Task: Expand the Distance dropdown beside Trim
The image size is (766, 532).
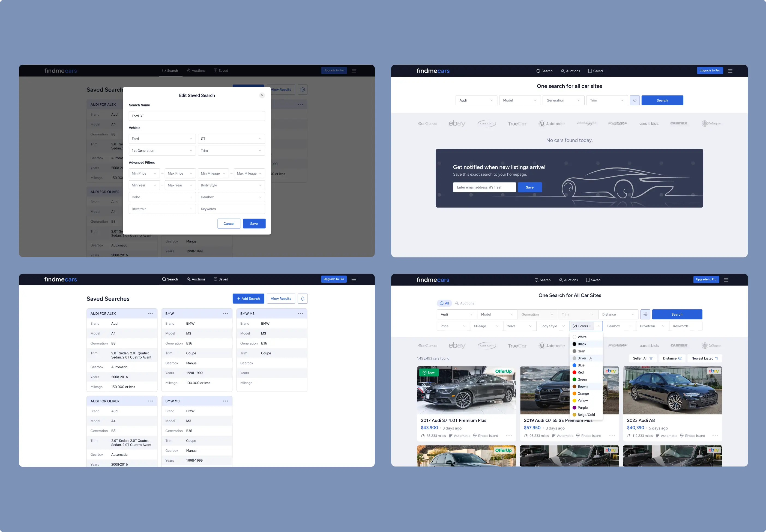Action: click(618, 314)
